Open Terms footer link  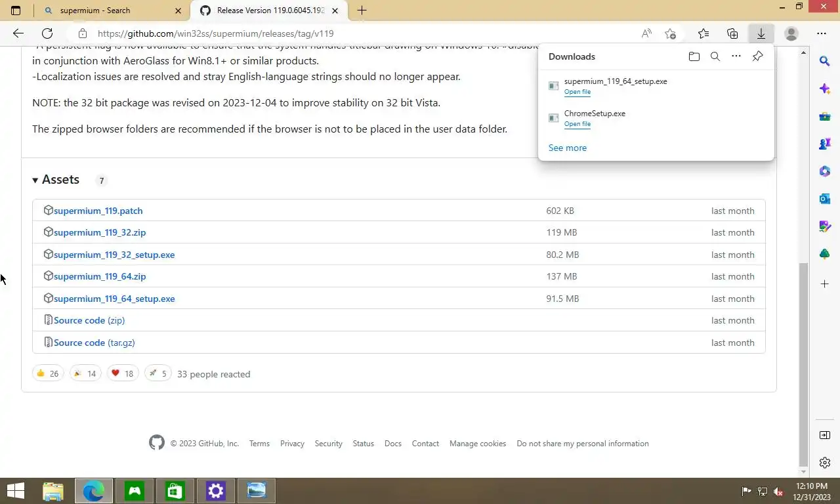tap(259, 444)
